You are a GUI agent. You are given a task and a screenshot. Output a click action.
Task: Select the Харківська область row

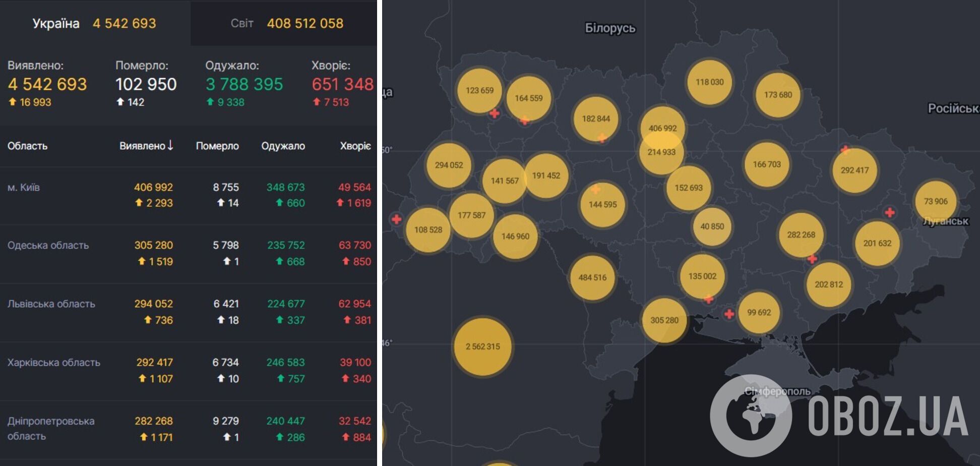pos(188,371)
